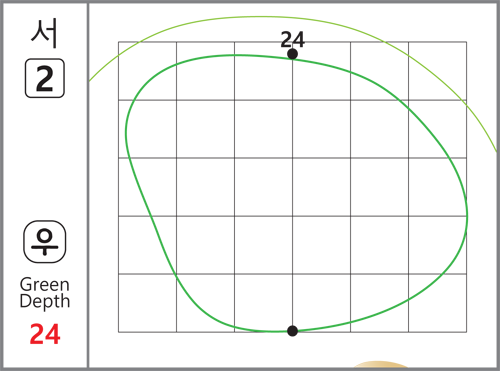The width and height of the screenshot is (500, 371).
Task: Click the grid cell right of center line, third row
Action: (x=321, y=187)
